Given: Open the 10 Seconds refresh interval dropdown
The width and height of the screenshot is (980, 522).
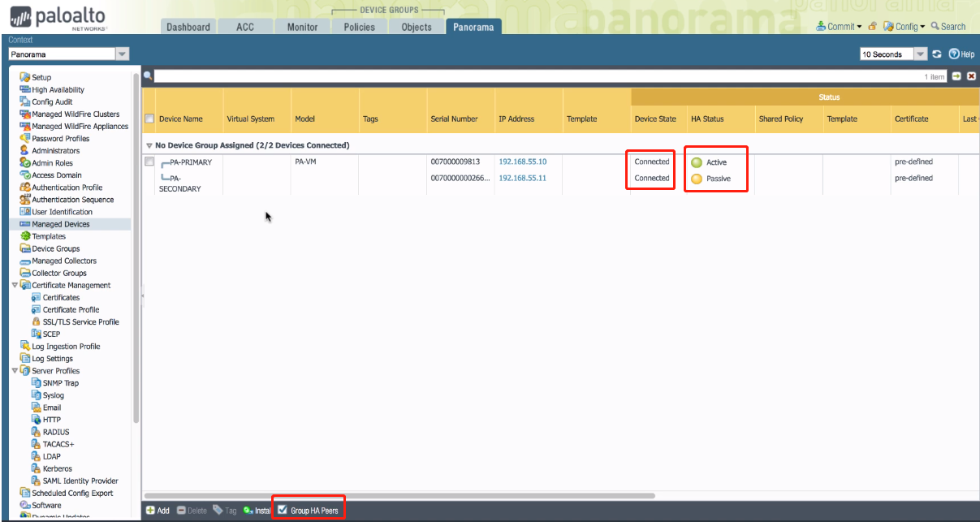Looking at the screenshot, I should click(x=920, y=54).
